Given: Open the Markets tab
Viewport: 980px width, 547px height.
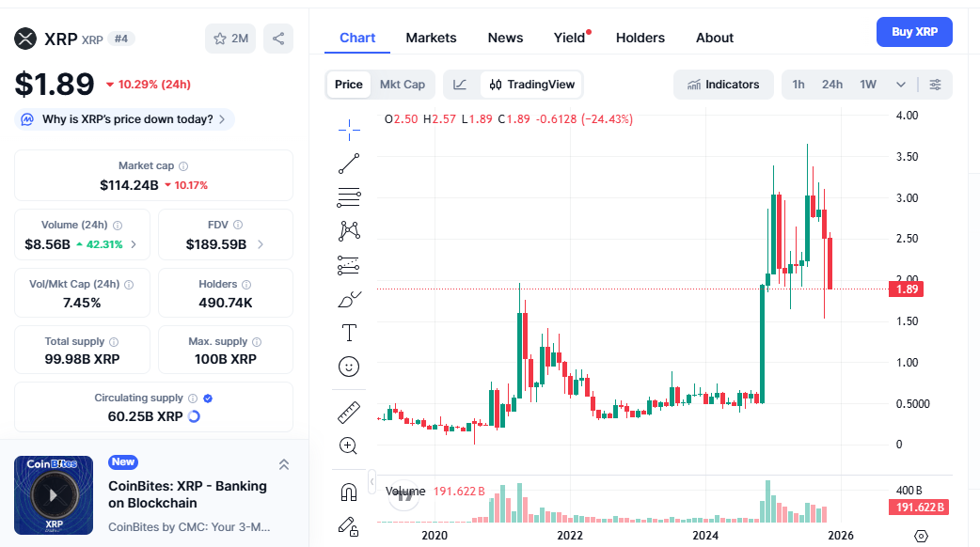Looking at the screenshot, I should [x=431, y=38].
